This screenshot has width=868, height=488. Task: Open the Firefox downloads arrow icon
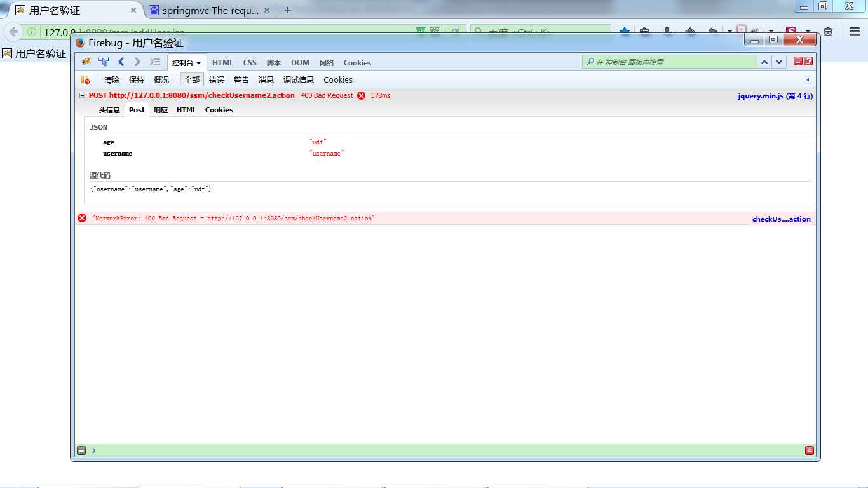point(667,32)
